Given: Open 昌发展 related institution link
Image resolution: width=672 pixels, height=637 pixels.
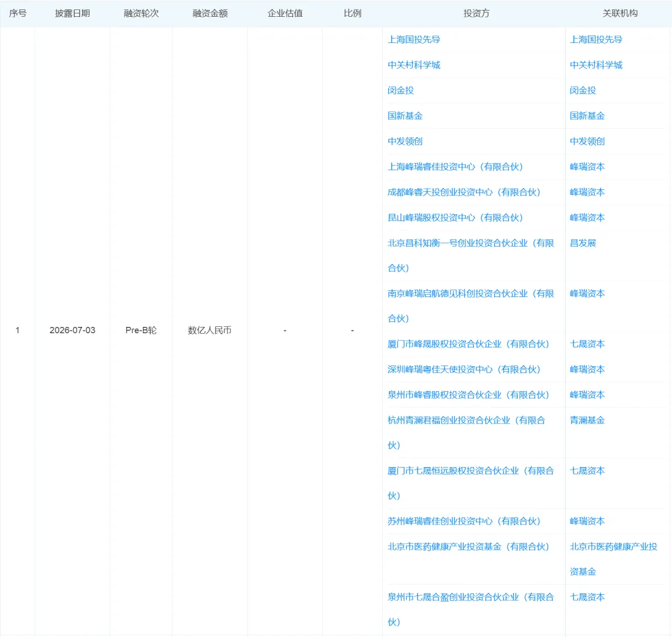Looking at the screenshot, I should click(583, 243).
